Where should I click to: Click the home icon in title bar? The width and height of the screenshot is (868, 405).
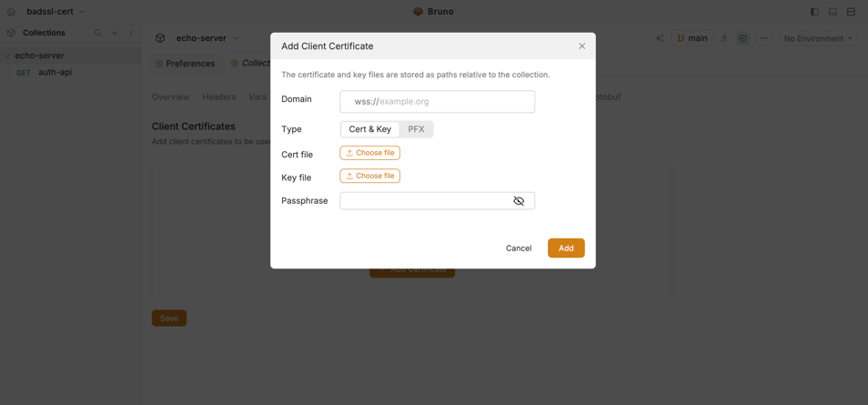(x=11, y=12)
